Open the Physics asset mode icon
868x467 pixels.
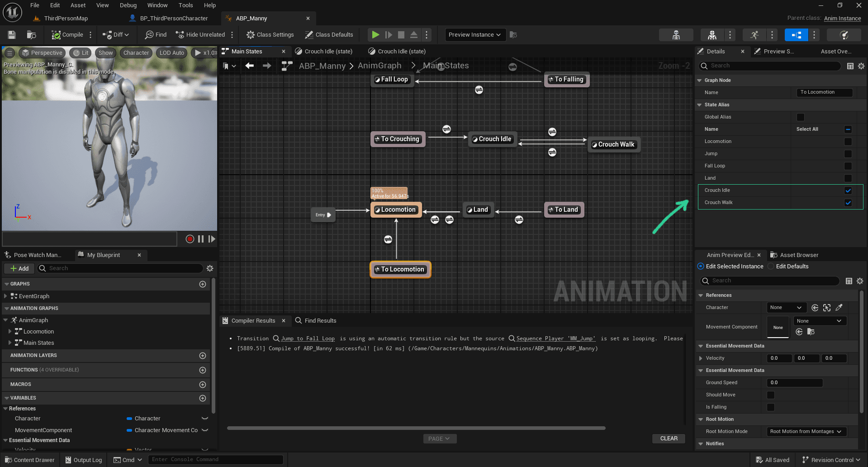click(844, 35)
